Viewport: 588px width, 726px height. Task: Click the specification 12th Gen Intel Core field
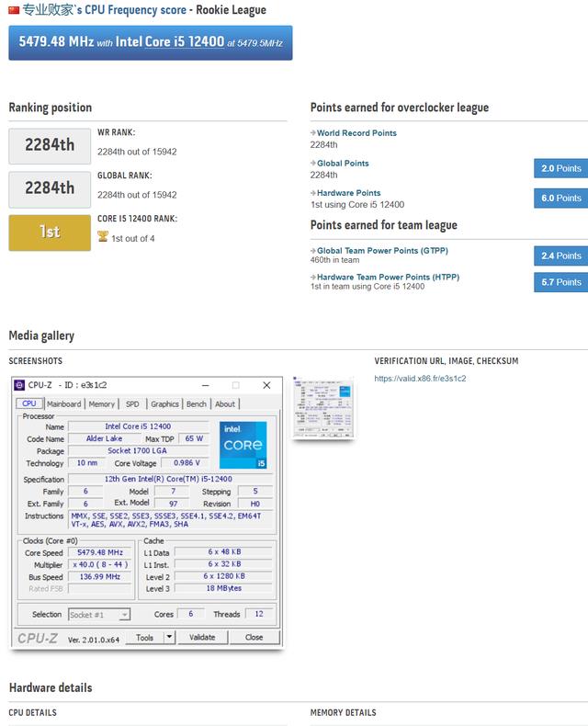click(x=168, y=479)
